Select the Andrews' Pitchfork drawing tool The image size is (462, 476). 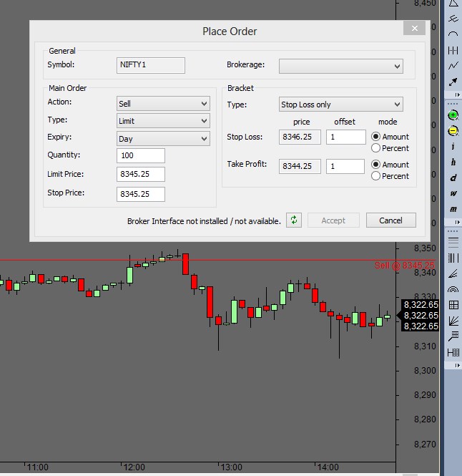(453, 19)
